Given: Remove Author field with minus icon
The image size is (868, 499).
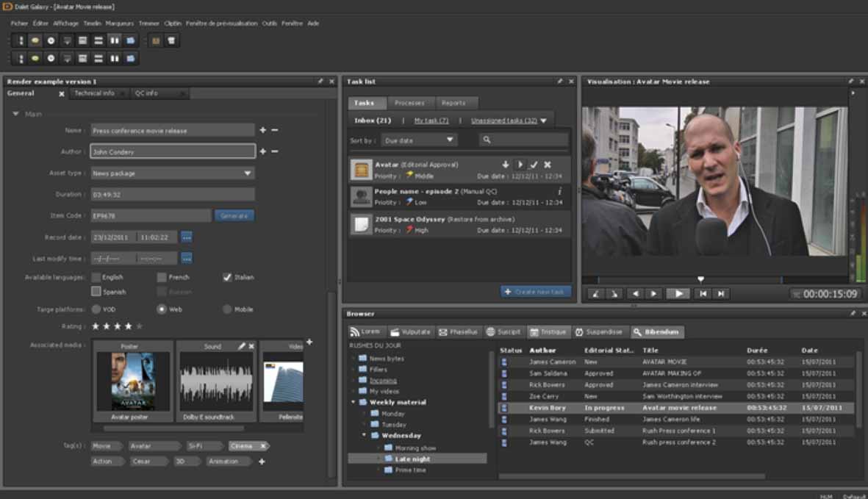Looking at the screenshot, I should [x=275, y=151].
